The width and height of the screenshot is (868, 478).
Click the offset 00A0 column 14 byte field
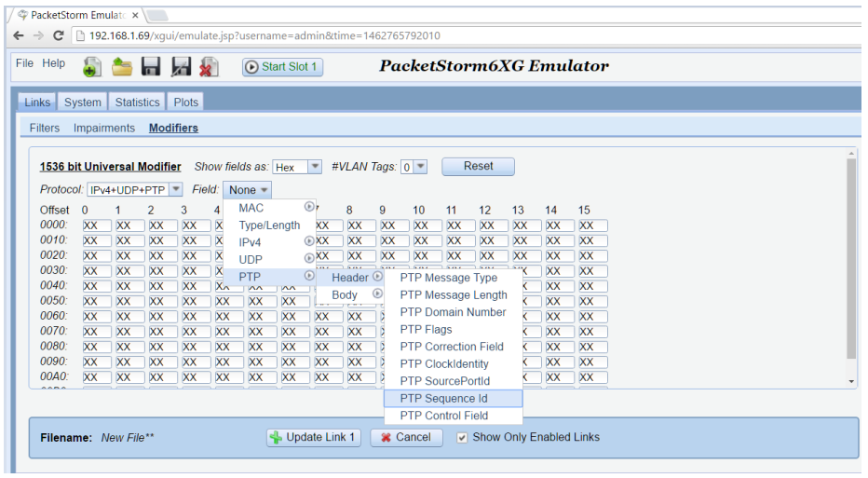tap(560, 377)
